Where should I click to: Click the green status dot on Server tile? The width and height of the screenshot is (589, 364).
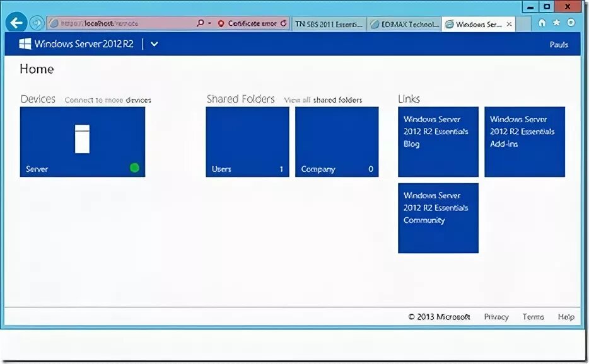tap(134, 168)
